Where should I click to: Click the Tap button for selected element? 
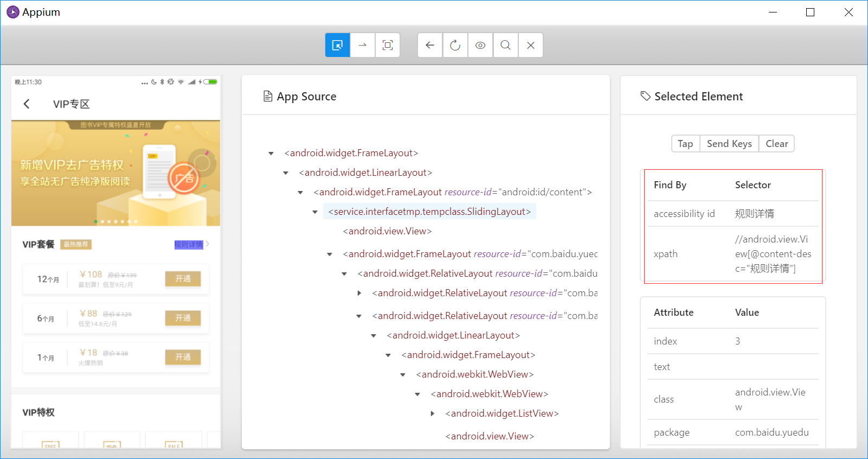point(685,144)
